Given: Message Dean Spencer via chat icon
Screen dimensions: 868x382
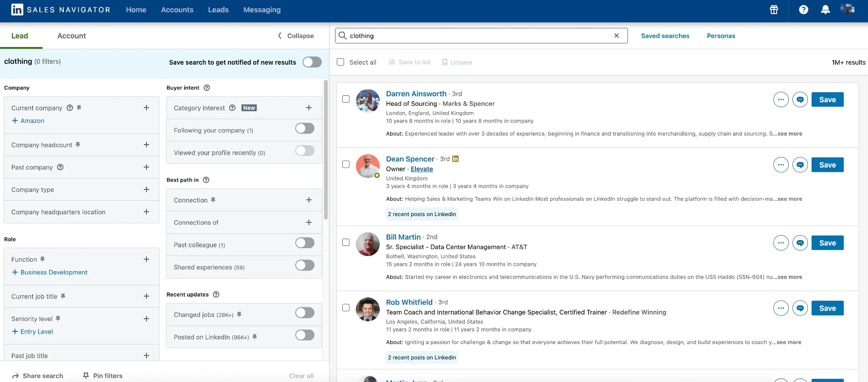Looking at the screenshot, I should (800, 165).
